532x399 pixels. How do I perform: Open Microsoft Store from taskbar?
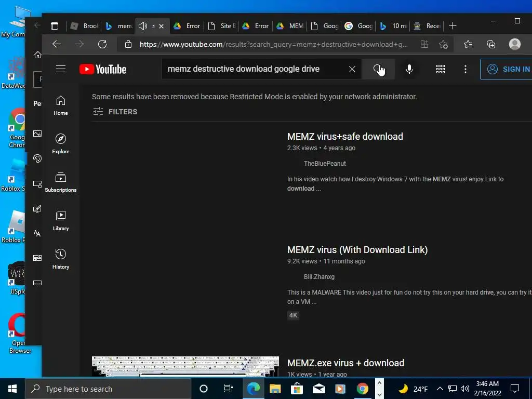(297, 389)
